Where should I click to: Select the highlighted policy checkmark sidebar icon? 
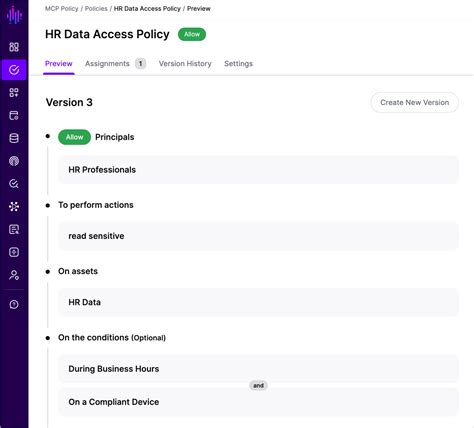[14, 70]
